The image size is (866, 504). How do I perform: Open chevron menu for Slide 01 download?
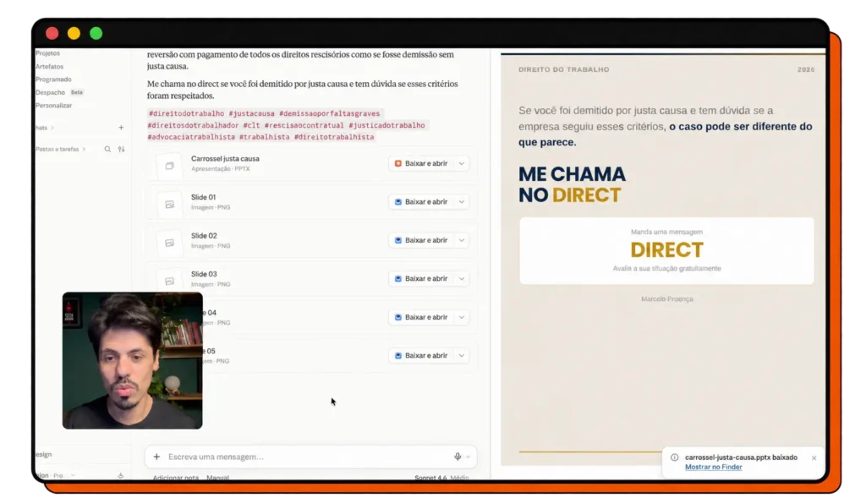461,202
